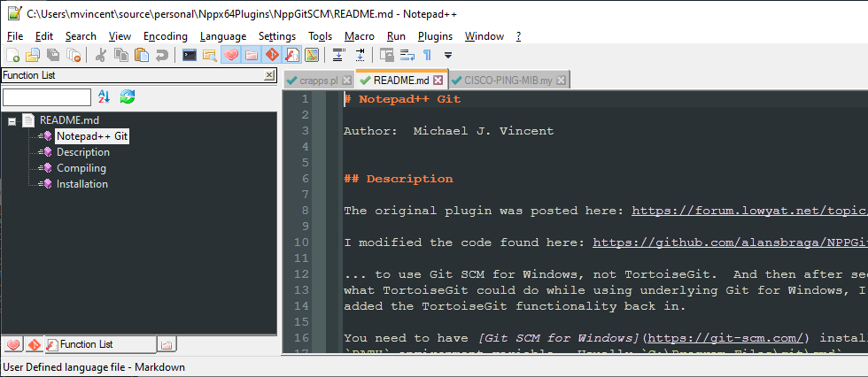Open the File menu
The image size is (868, 377).
(x=15, y=36)
